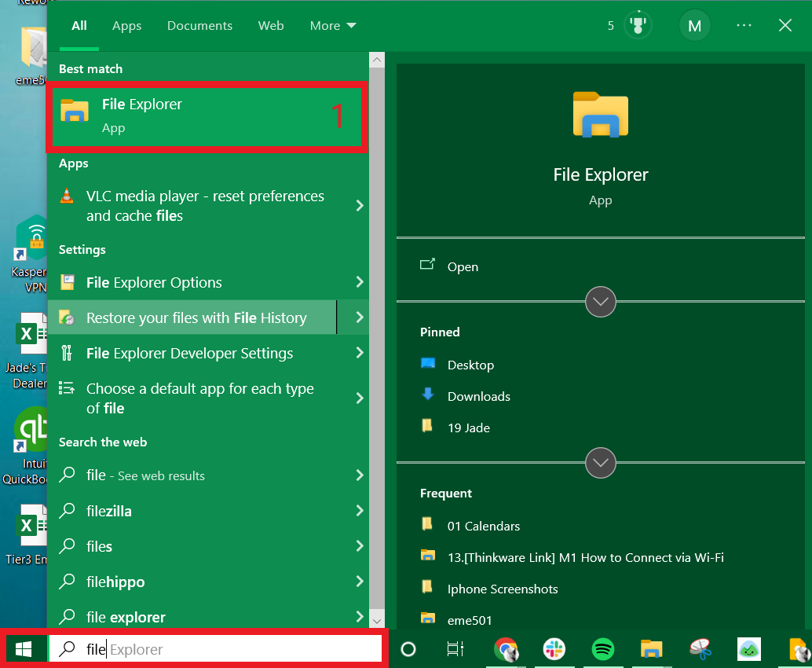Expand the filehippo suggestion arrow
The height and width of the screenshot is (668, 812).
(360, 582)
